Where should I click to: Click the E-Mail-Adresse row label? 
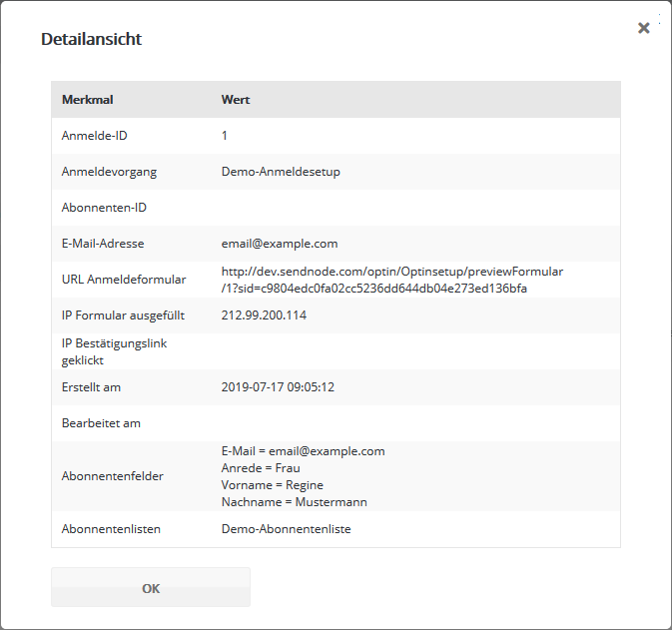(104, 244)
